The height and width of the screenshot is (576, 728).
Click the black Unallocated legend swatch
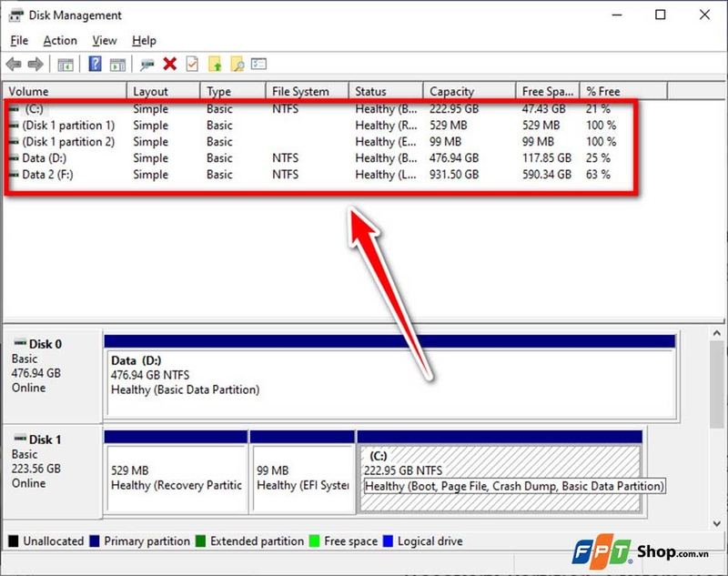pos(14,541)
